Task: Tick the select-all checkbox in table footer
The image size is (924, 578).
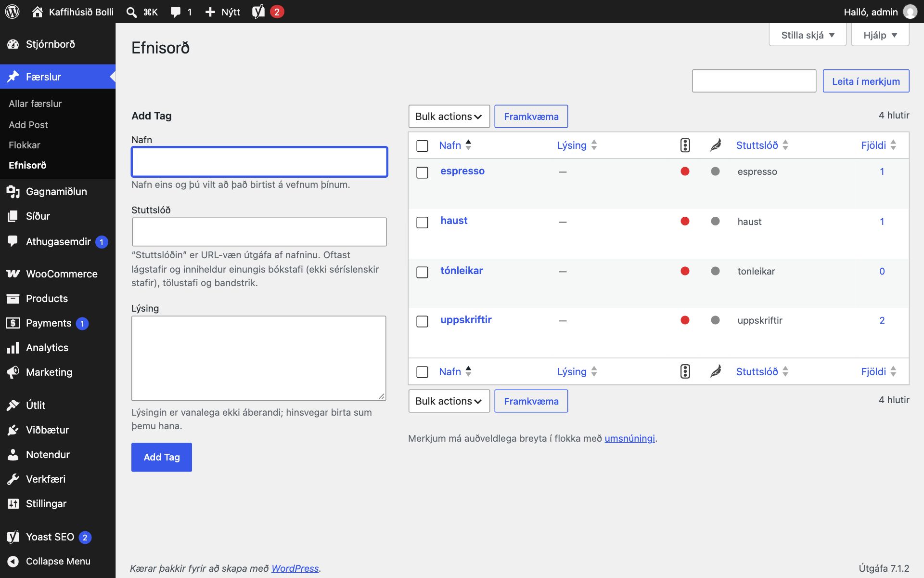Action: pos(422,372)
